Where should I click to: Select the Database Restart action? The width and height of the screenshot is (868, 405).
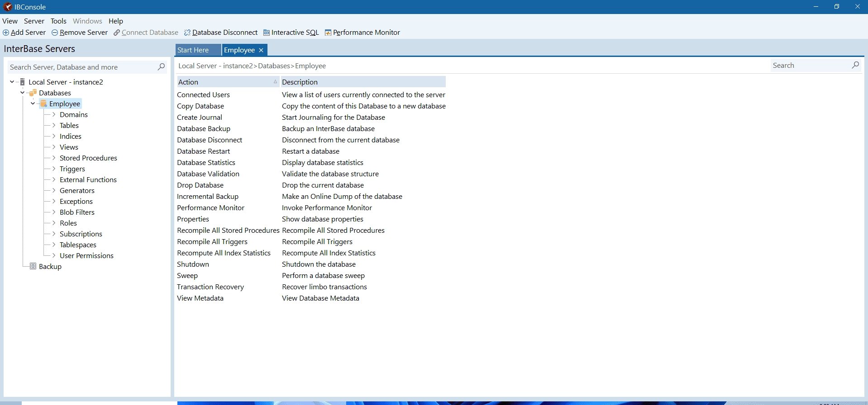[203, 151]
